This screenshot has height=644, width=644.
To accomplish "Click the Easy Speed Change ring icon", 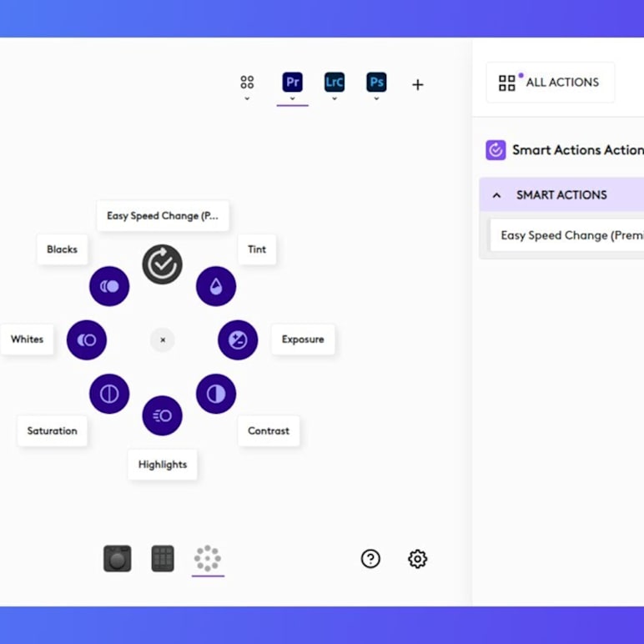I will 162,264.
